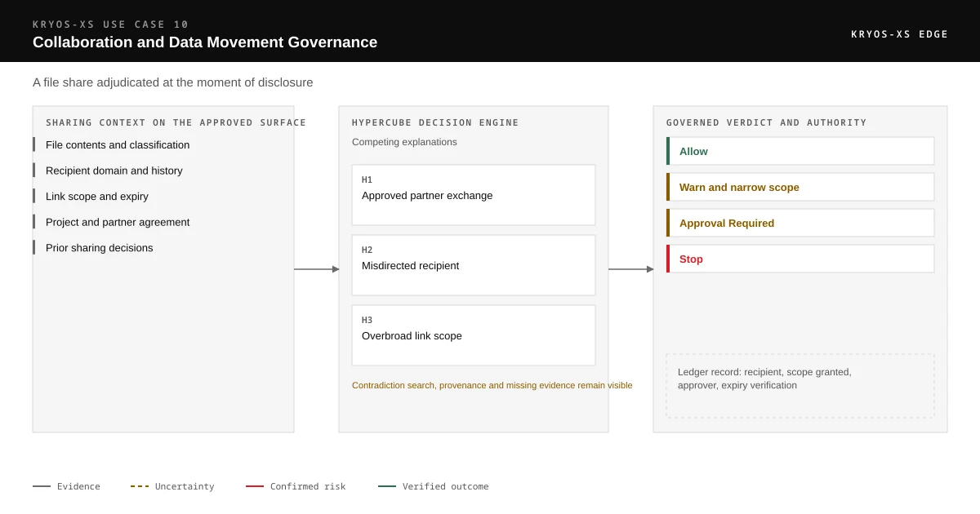Click the dashed amber Uncertainty legend line
This screenshot has width=980, height=514.
coord(140,486)
